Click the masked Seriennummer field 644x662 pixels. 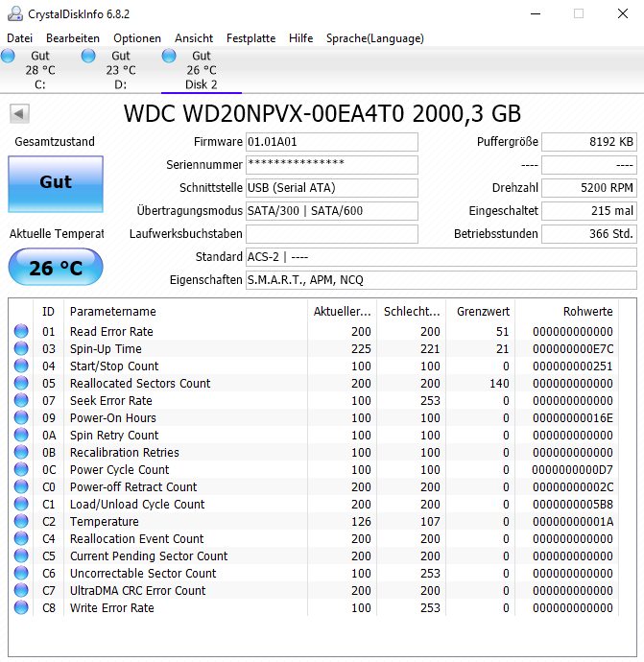point(332,165)
